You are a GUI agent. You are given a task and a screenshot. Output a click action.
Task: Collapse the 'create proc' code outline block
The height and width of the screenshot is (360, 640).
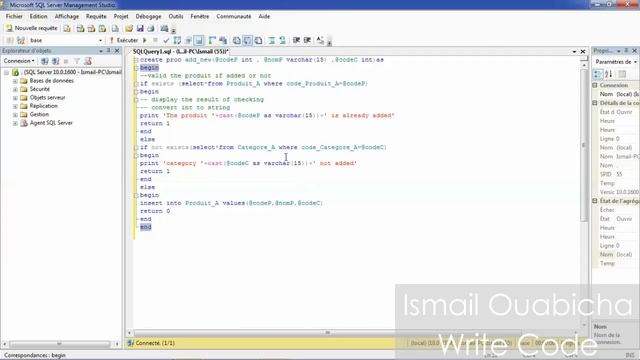click(x=136, y=60)
